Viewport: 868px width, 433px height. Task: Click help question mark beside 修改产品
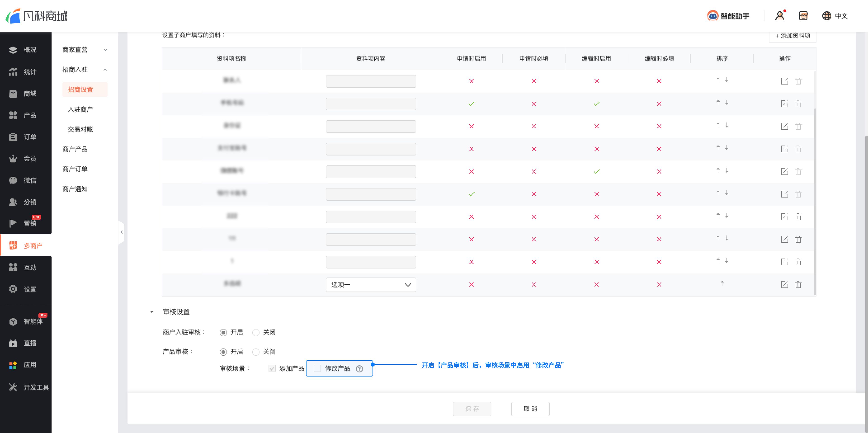tap(360, 369)
